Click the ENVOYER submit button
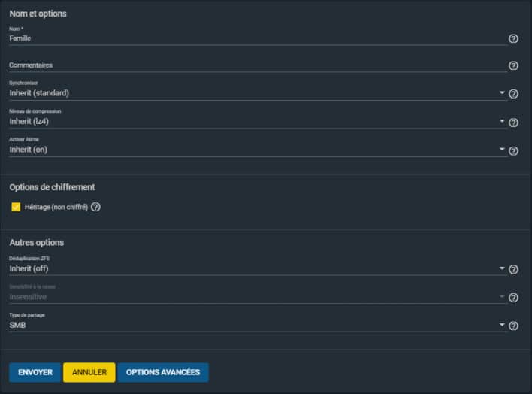This screenshot has height=394, width=532. [35, 372]
